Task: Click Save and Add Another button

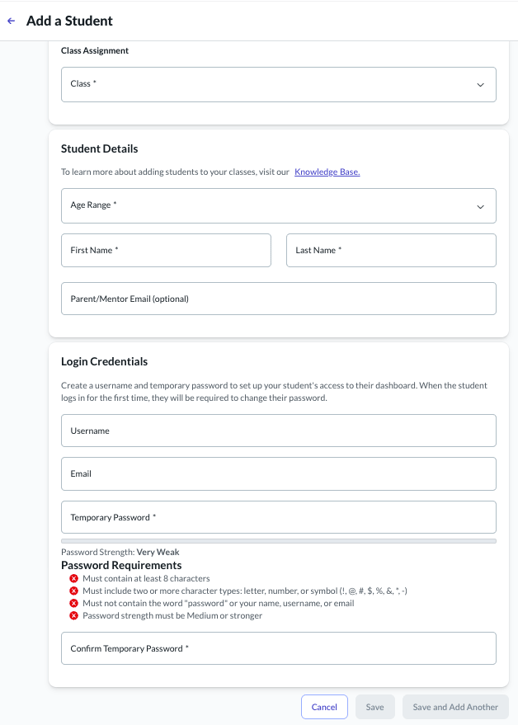Action: click(455, 707)
